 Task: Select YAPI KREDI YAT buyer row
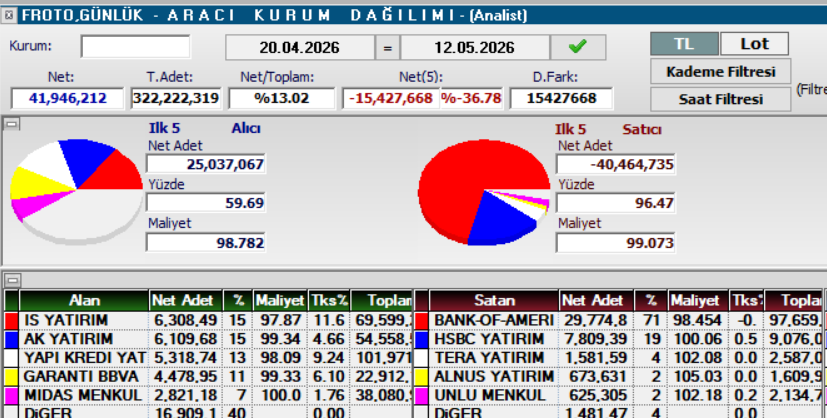[208, 358]
